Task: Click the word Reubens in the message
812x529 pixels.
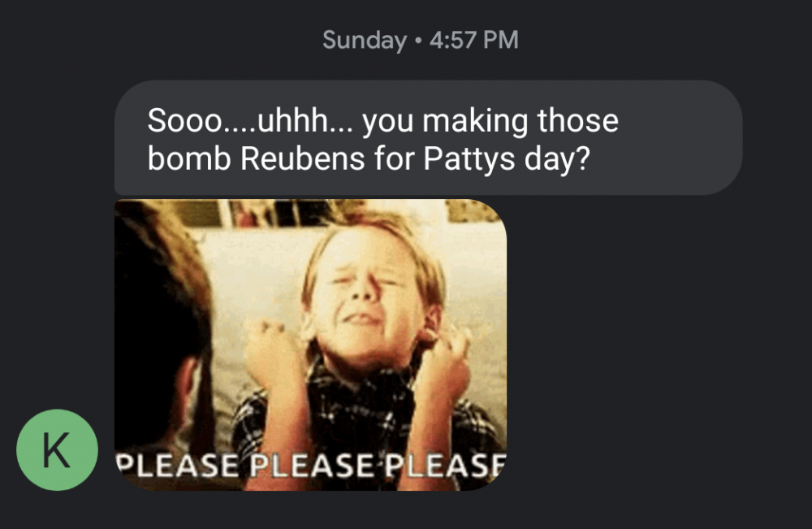Action: coord(302,158)
